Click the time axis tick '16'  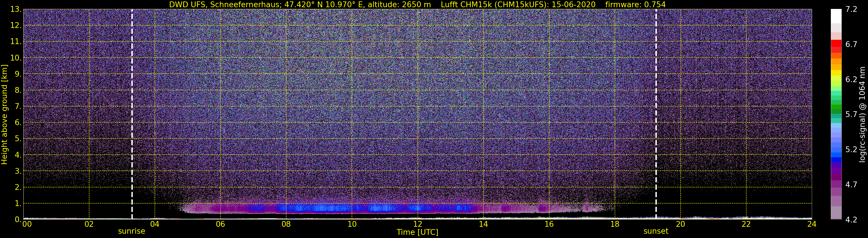549,224
